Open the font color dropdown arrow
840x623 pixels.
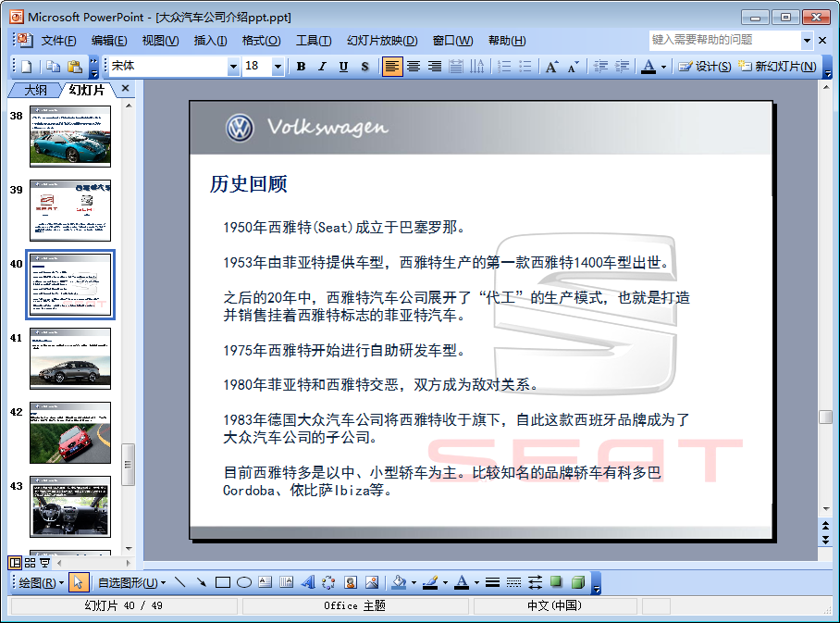click(x=663, y=67)
